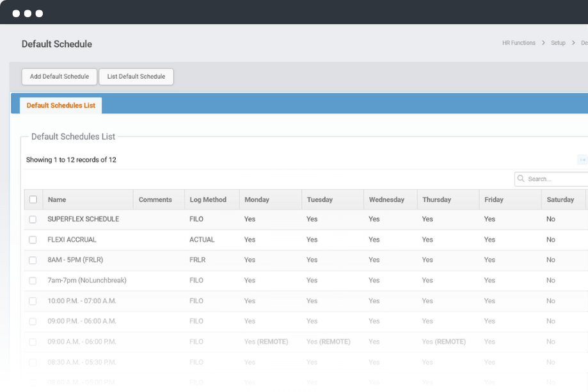This screenshot has height=392, width=588.
Task: Go to first page of records
Action: (x=582, y=160)
